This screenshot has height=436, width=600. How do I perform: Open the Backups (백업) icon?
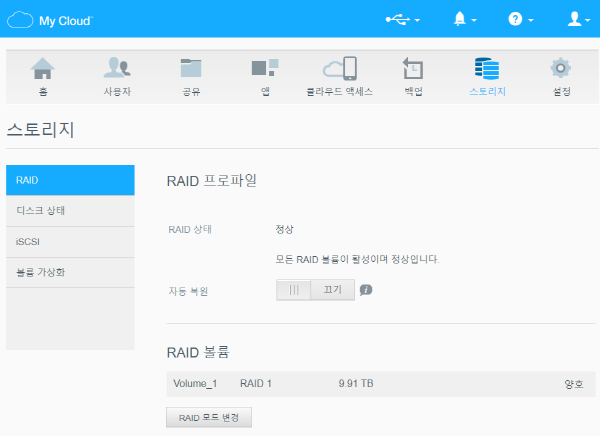[x=413, y=68]
